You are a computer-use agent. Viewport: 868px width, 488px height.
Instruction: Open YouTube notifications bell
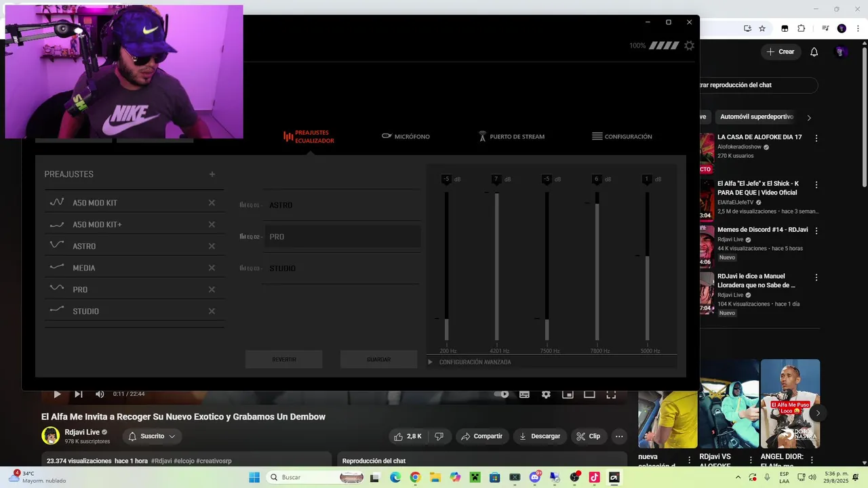coord(814,52)
